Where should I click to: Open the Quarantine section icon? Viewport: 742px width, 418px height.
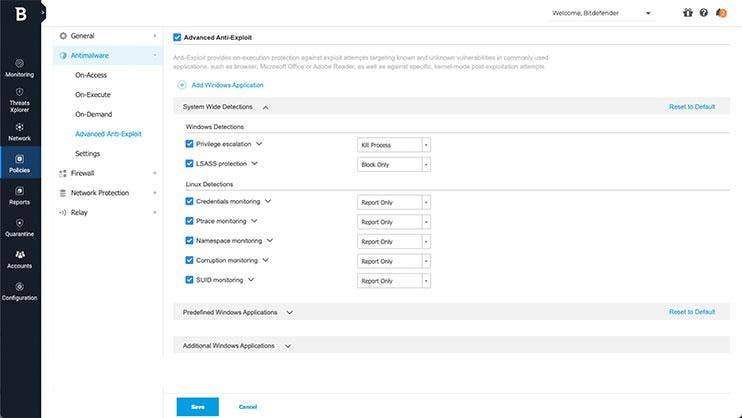point(20,223)
